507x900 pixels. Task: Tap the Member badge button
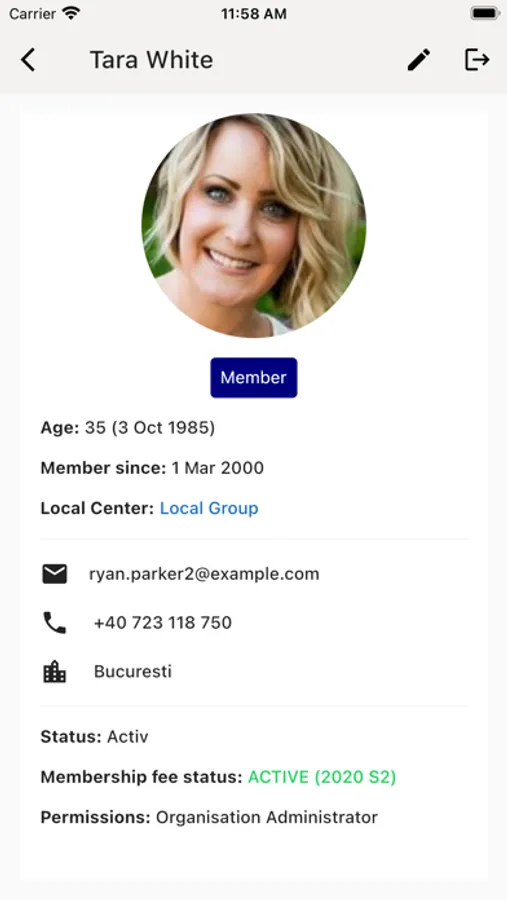(x=254, y=378)
